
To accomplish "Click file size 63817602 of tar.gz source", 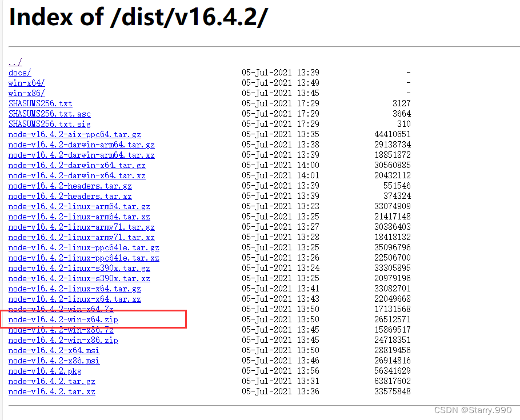I will [393, 381].
